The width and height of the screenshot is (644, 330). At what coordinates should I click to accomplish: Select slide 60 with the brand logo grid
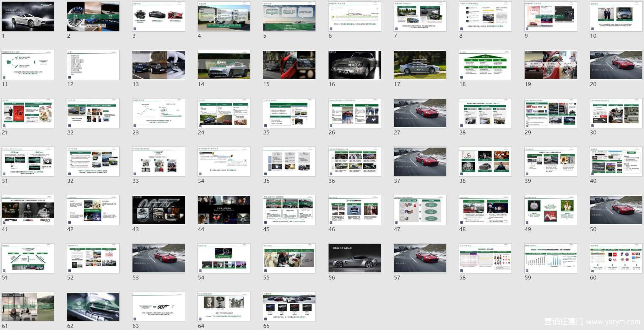coord(616,258)
